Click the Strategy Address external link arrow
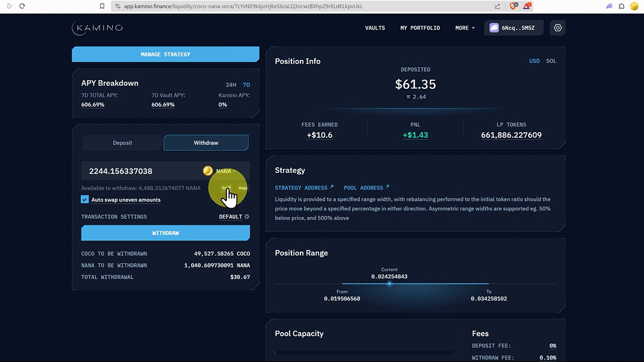 pos(332,187)
